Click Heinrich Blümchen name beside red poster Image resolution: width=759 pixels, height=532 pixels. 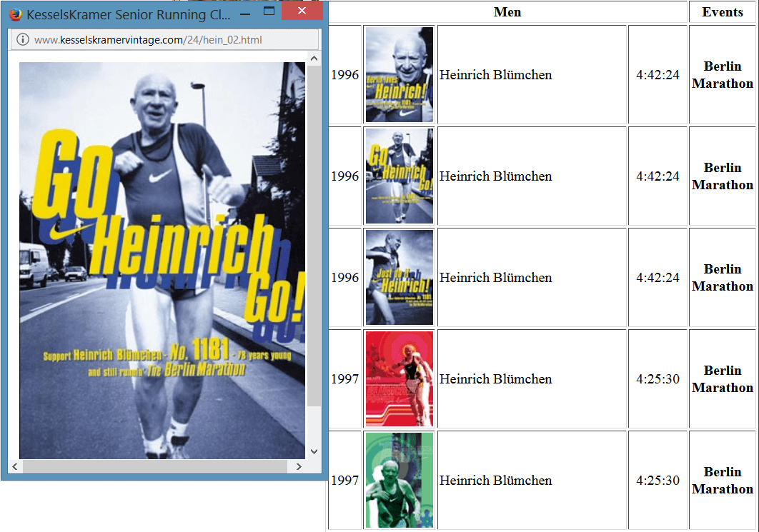click(x=496, y=379)
